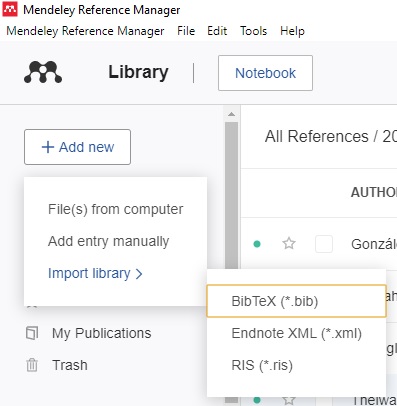Click the sidebar scrollbar up arrow
The width and height of the screenshot is (397, 406).
tap(231, 114)
